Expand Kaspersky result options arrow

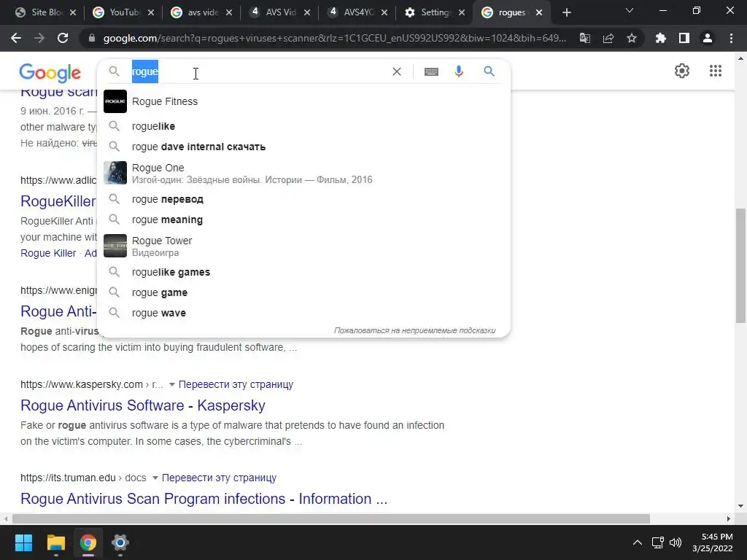tap(171, 384)
